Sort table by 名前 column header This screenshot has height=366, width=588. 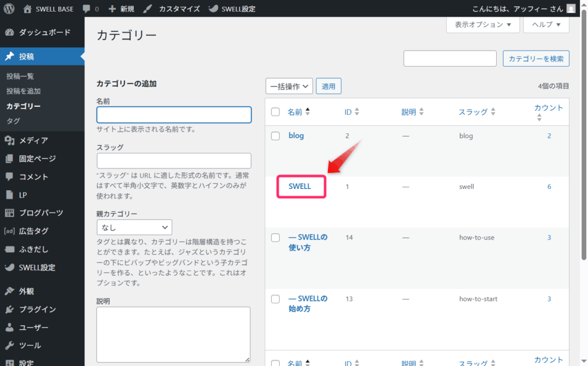pyautogui.click(x=299, y=112)
